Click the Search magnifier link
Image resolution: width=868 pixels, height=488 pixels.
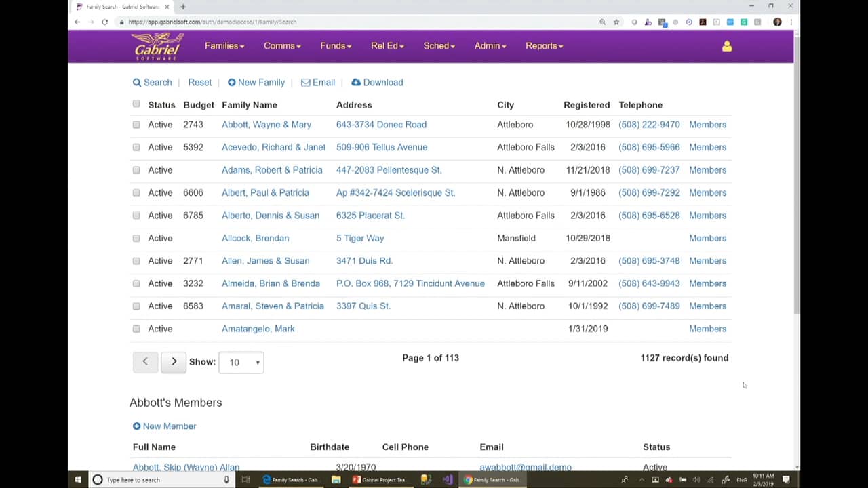coord(152,82)
